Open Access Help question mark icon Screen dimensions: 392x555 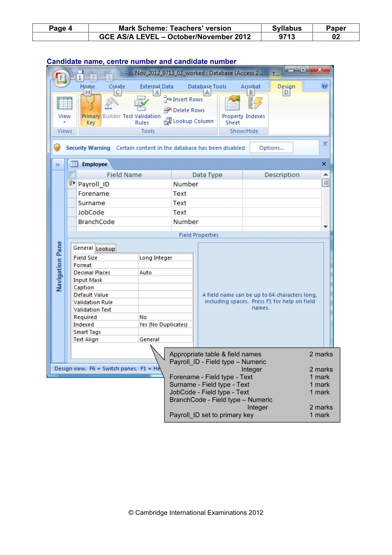tap(324, 86)
